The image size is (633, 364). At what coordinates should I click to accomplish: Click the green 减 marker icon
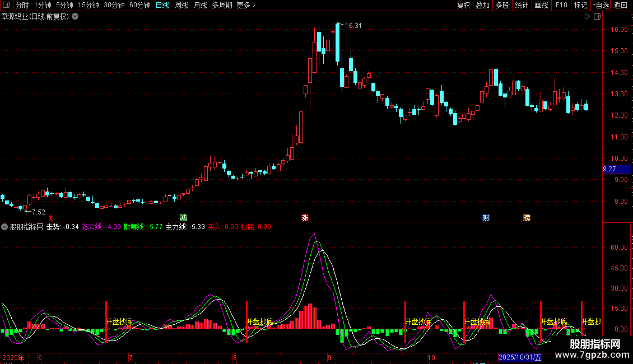tap(183, 218)
